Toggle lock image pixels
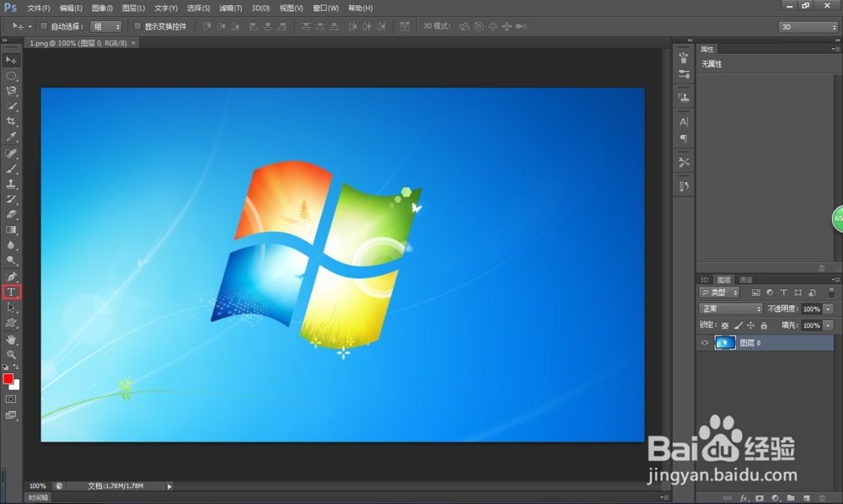Screen dimensions: 843x504 coord(738,325)
